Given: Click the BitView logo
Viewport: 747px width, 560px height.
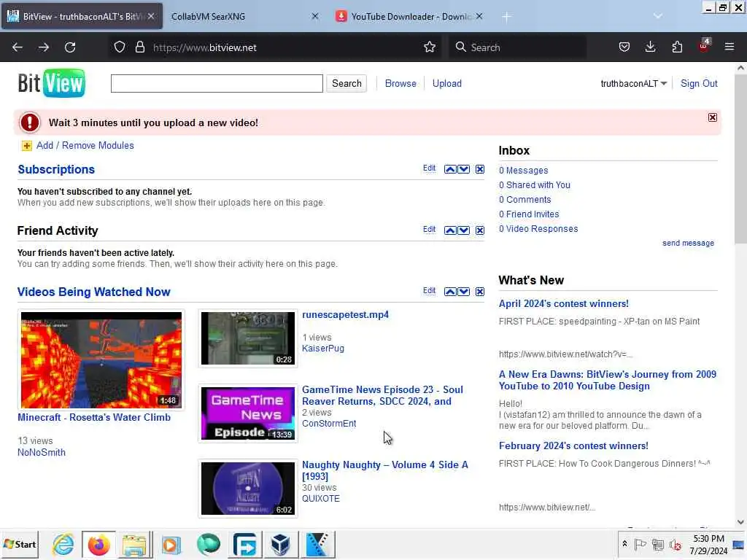Looking at the screenshot, I should pyautogui.click(x=52, y=83).
